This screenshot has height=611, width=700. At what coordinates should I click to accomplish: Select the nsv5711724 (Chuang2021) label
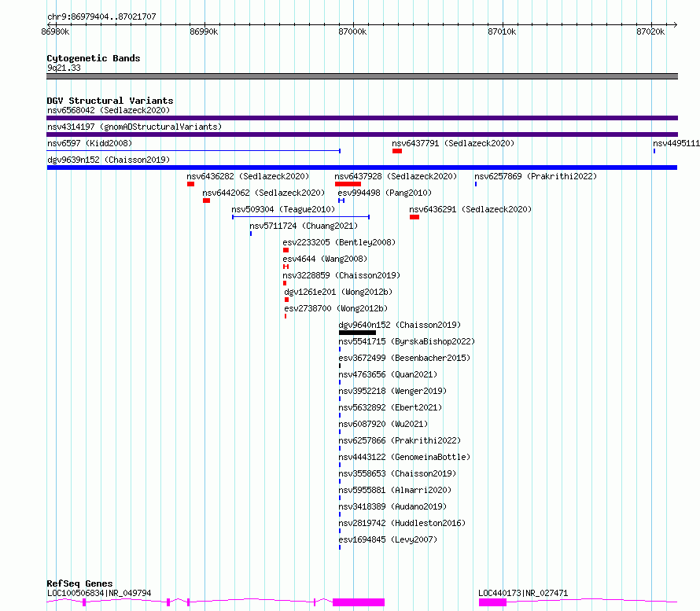304,226
